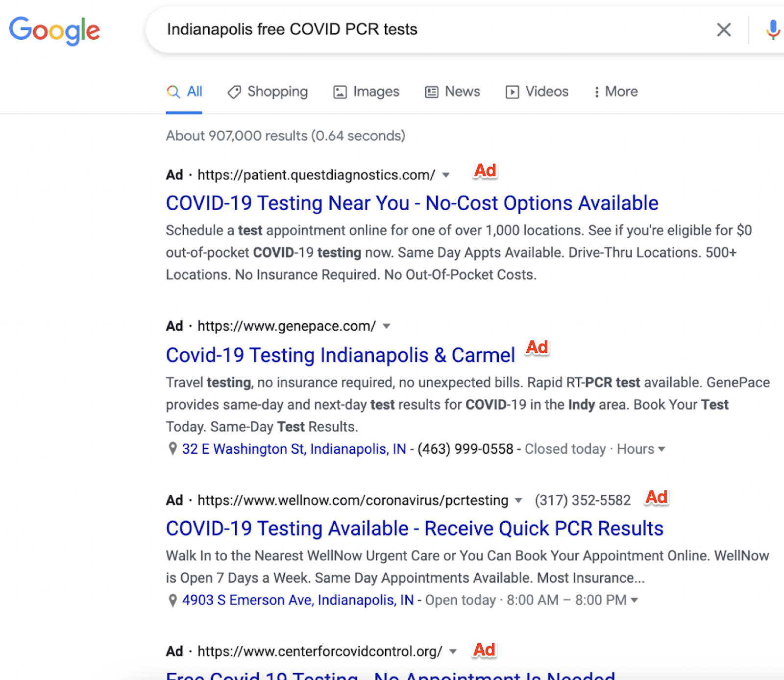Click the Shopping tag icon
This screenshot has width=784, height=680.
point(234,92)
